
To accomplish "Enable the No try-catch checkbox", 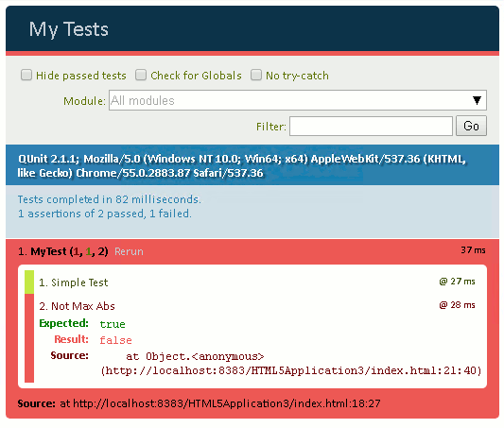I will pyautogui.click(x=256, y=76).
